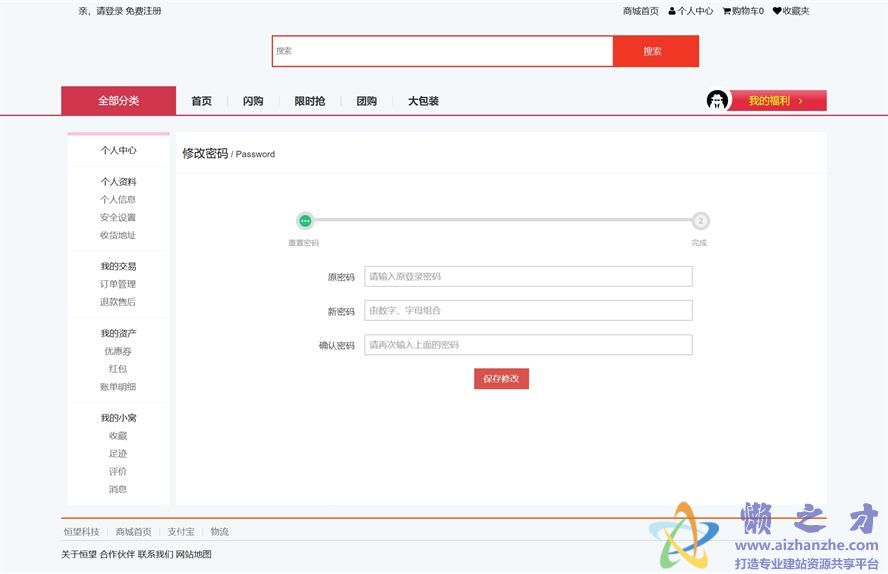The height and width of the screenshot is (574, 888).
Task: Click 我的交易 sidebar heading
Action: coord(118,266)
